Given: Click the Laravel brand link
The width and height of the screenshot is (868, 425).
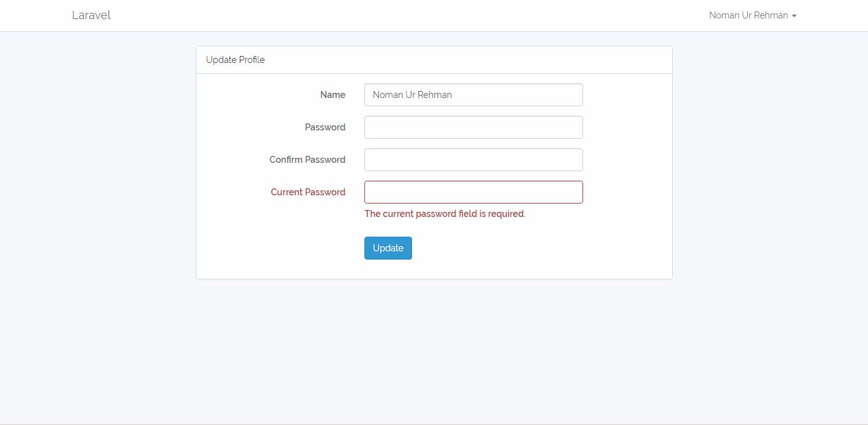Looking at the screenshot, I should 91,15.
